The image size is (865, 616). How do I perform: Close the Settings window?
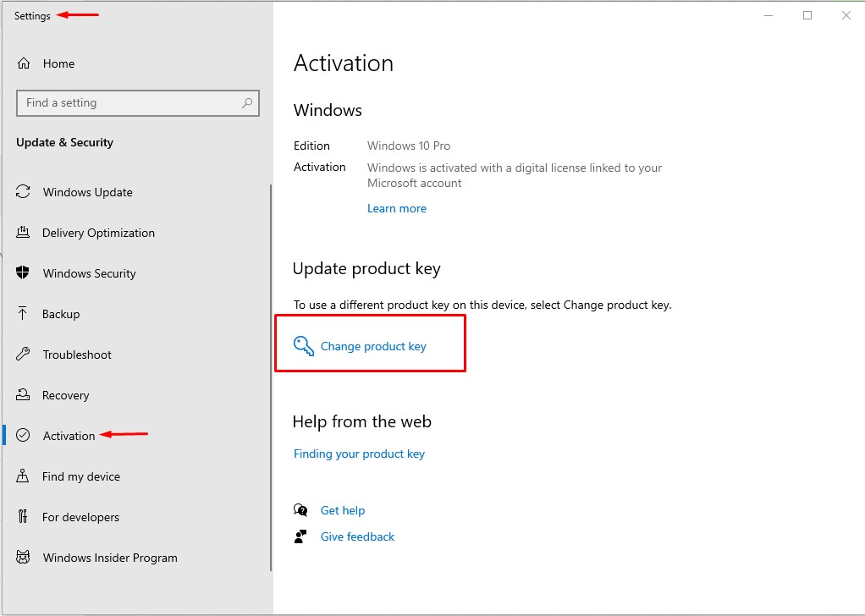(x=846, y=15)
